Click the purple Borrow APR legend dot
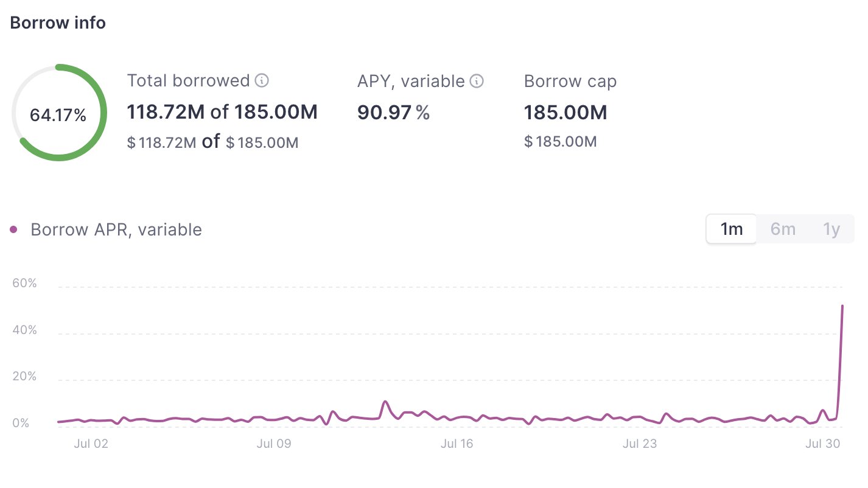This screenshot has height=488, width=868. click(x=14, y=229)
